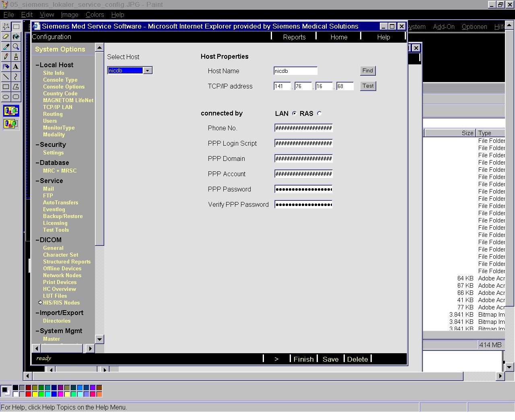Activate the Text tool
Image resolution: width=515 pixels, height=420 pixels.
coord(16,66)
